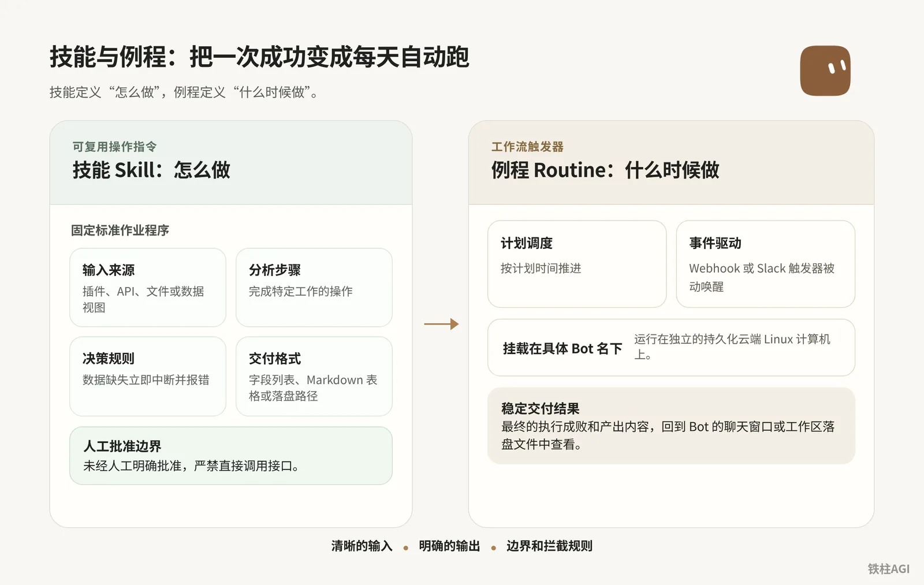Screen dimensions: 924x585
Task: Click the heading 技能 Skill：怎么做
Action: coord(151,170)
